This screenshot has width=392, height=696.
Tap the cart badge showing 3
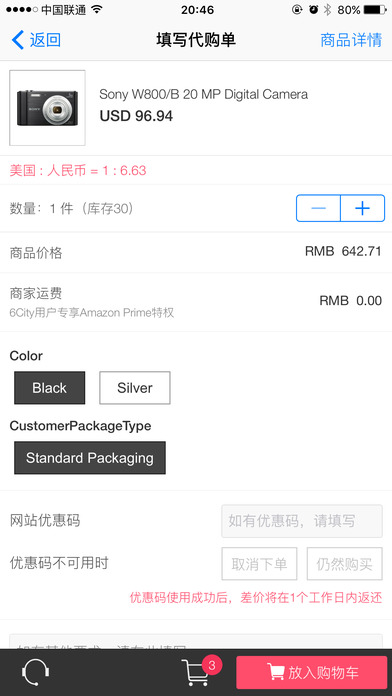[212, 665]
